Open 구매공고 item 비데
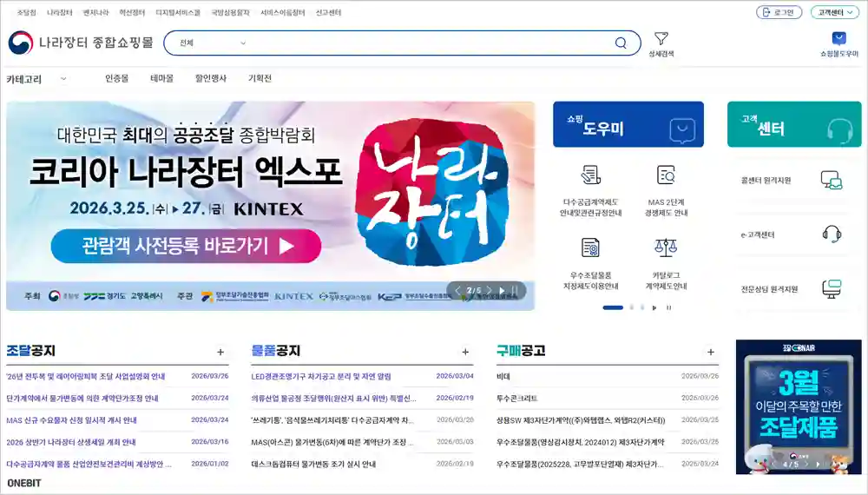 point(503,377)
